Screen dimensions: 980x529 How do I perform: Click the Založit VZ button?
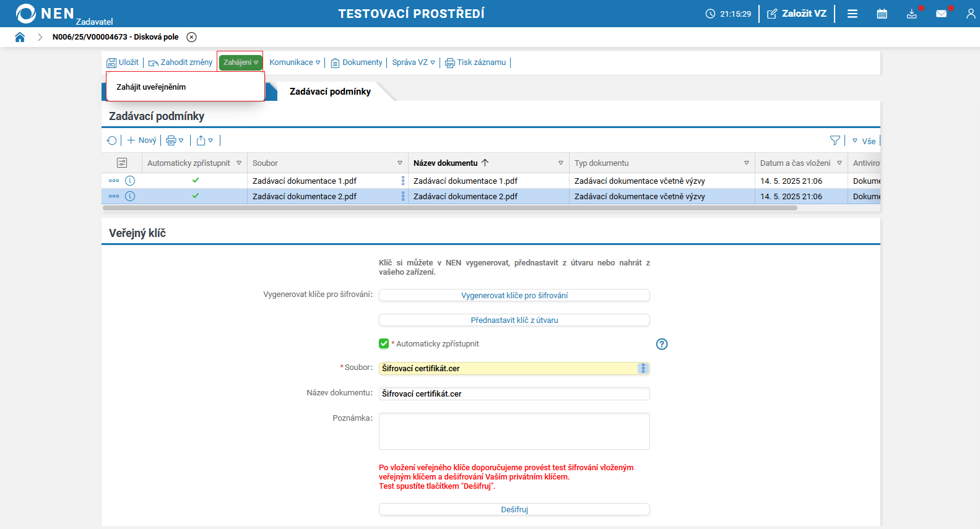point(797,14)
